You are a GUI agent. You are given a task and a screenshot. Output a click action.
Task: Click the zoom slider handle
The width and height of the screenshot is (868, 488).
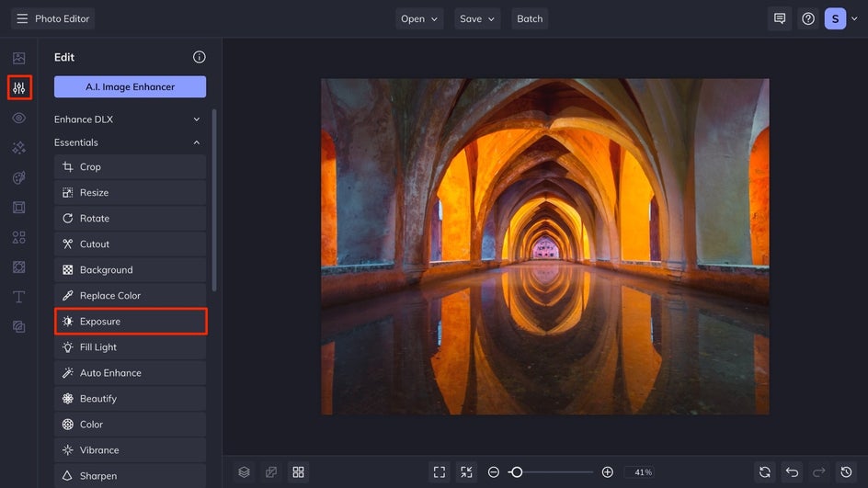[x=517, y=471]
